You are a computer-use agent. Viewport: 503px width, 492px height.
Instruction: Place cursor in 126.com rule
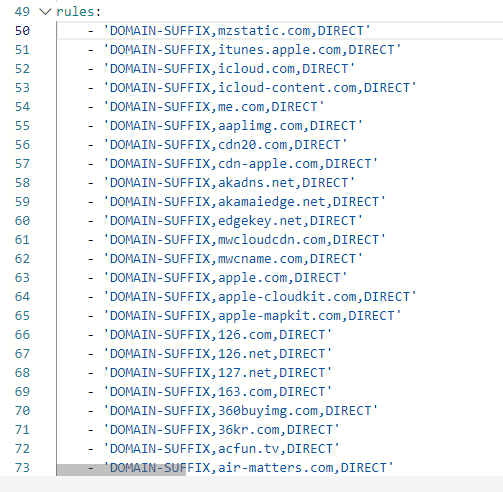[x=218, y=335]
